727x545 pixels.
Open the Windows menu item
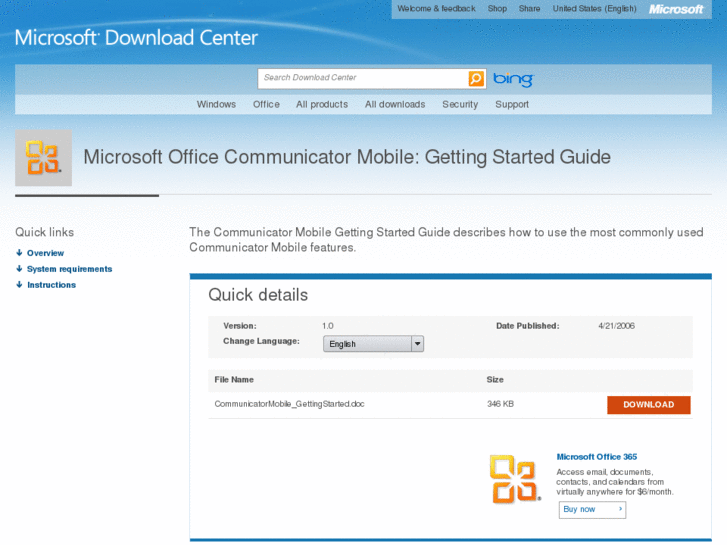click(x=216, y=104)
